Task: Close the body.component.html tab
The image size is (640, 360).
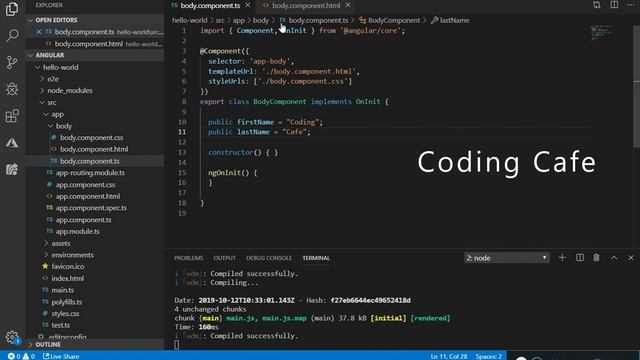Action: point(348,5)
